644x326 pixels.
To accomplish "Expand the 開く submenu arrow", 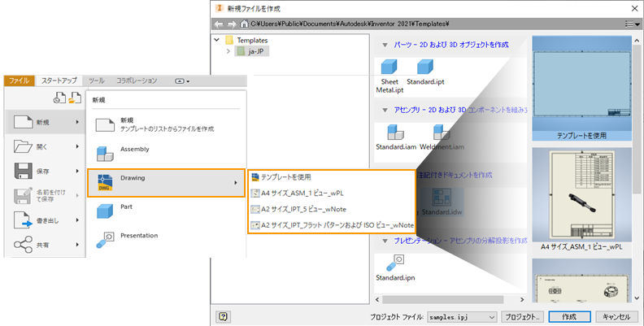I will [77, 146].
